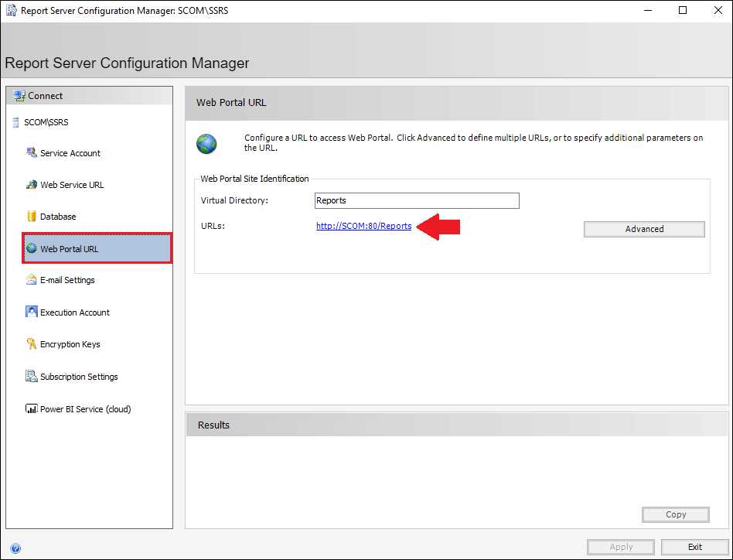Image resolution: width=733 pixels, height=560 pixels.
Task: Click the Connect label to connect to a server
Action: click(46, 96)
